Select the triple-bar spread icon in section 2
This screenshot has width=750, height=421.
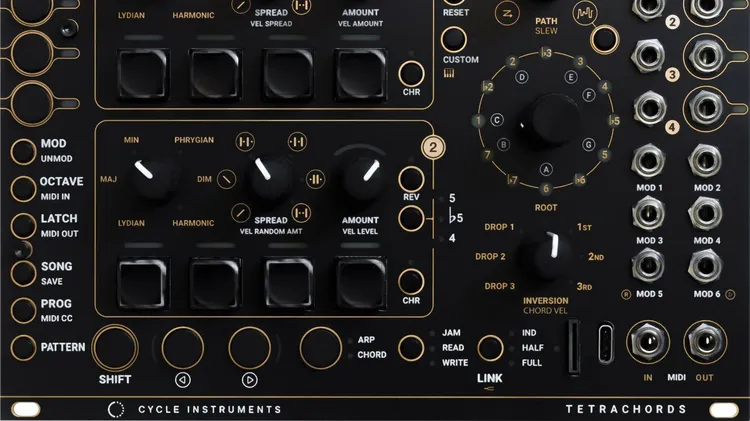click(x=315, y=179)
